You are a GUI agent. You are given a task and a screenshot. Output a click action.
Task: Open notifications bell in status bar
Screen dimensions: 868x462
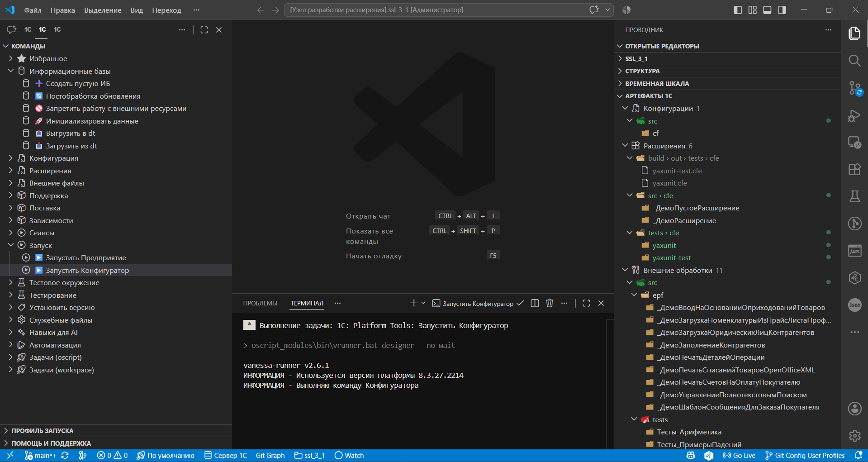tap(858, 456)
